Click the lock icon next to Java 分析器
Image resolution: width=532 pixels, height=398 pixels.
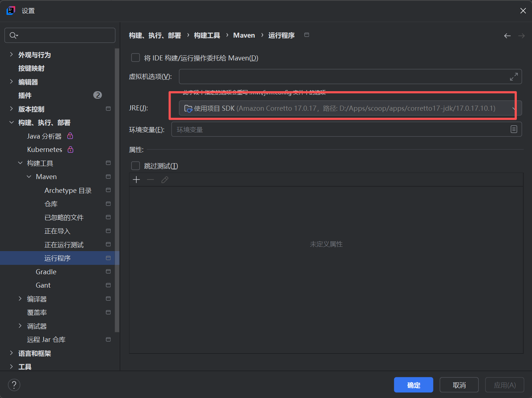tap(70, 136)
